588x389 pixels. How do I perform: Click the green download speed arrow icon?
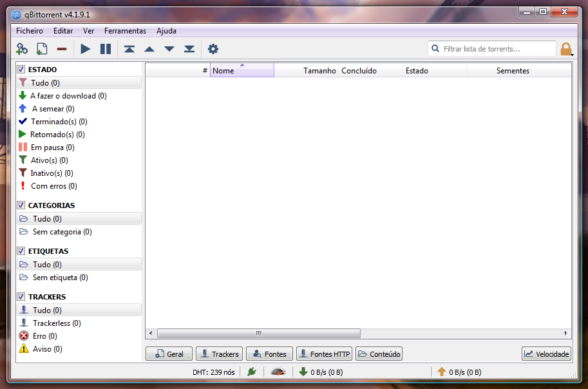pos(303,372)
